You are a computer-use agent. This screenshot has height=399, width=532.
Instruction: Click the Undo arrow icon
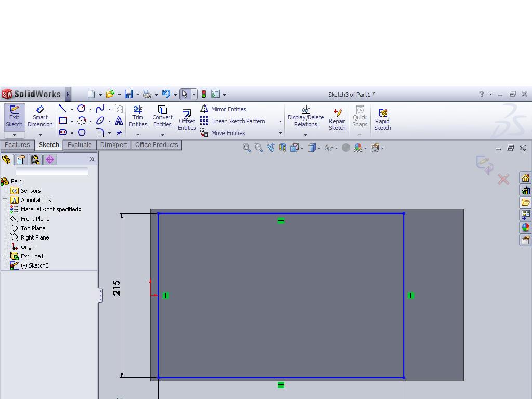point(166,94)
